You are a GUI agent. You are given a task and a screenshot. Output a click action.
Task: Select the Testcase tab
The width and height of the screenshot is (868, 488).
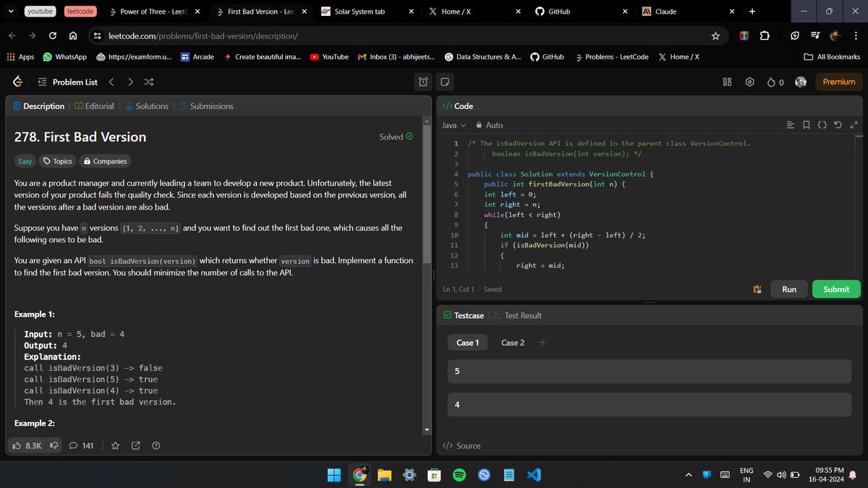(463, 316)
